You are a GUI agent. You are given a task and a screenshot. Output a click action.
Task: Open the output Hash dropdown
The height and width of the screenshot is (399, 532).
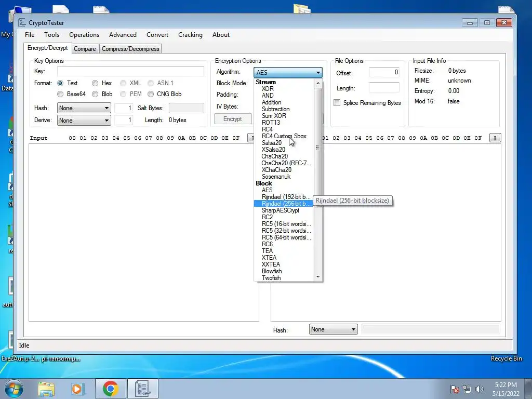[333, 329]
